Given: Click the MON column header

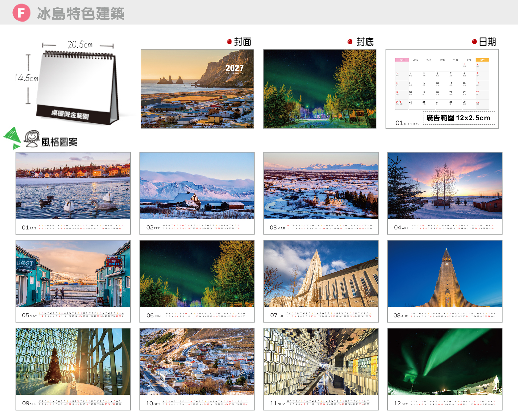Looking at the screenshot, I should tap(415, 60).
